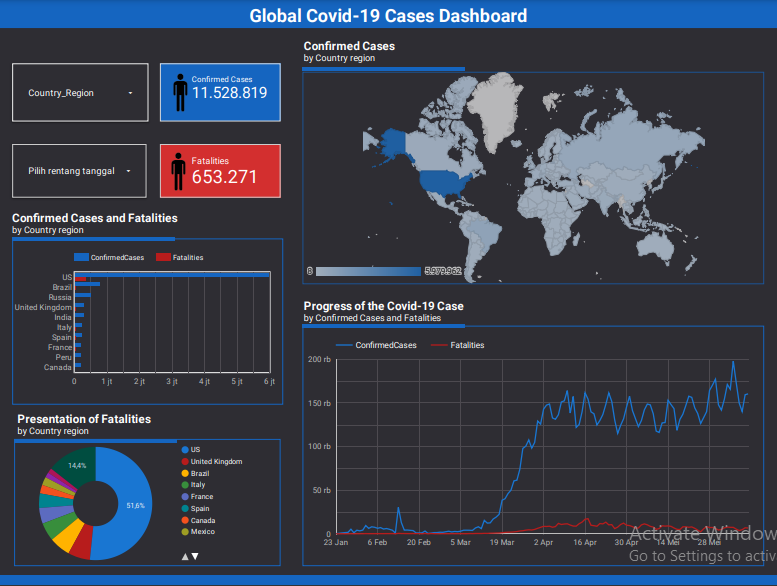Open the Pilih rentang tanggal date picker
Viewport: 777px width, 586px height.
(x=80, y=171)
